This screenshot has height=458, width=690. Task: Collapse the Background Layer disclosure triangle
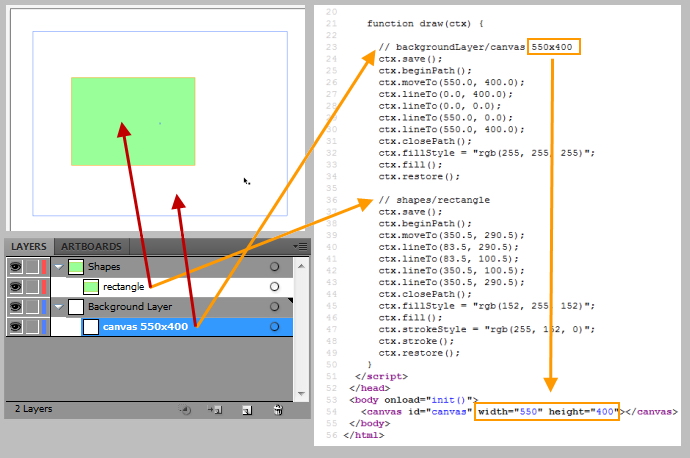click(x=58, y=306)
